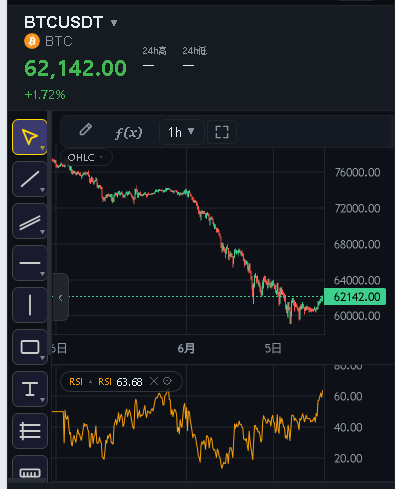The height and width of the screenshot is (489, 396).
Task: Select the trend line drawing tool
Action: 30,179
